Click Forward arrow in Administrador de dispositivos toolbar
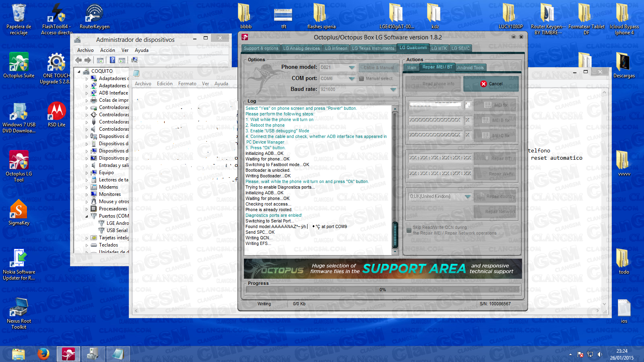 (x=87, y=60)
